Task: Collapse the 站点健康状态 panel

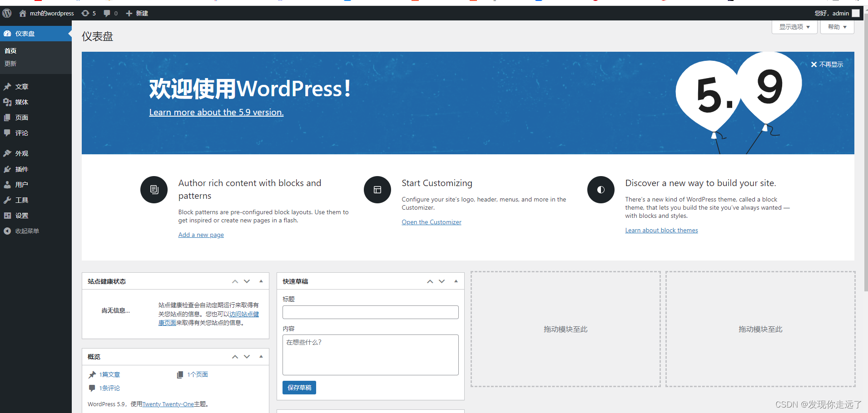Action: (x=261, y=281)
